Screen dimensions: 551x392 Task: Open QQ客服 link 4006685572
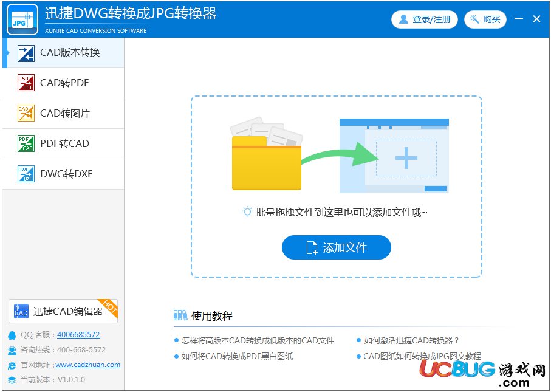point(78,335)
